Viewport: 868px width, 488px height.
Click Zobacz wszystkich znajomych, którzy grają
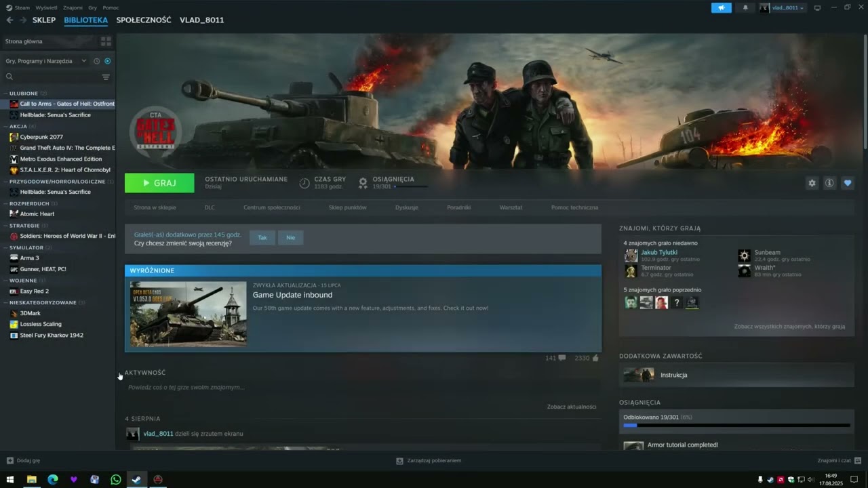point(789,327)
